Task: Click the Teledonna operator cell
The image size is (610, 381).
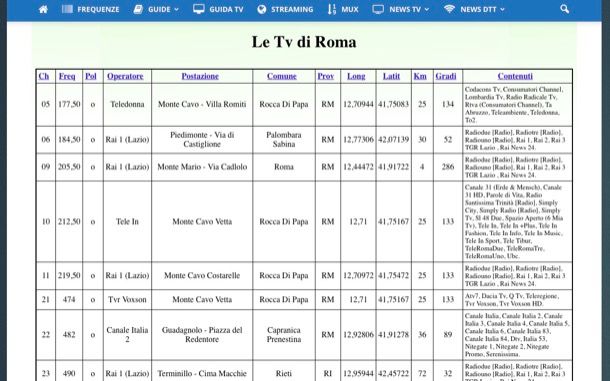Action: tap(127, 104)
